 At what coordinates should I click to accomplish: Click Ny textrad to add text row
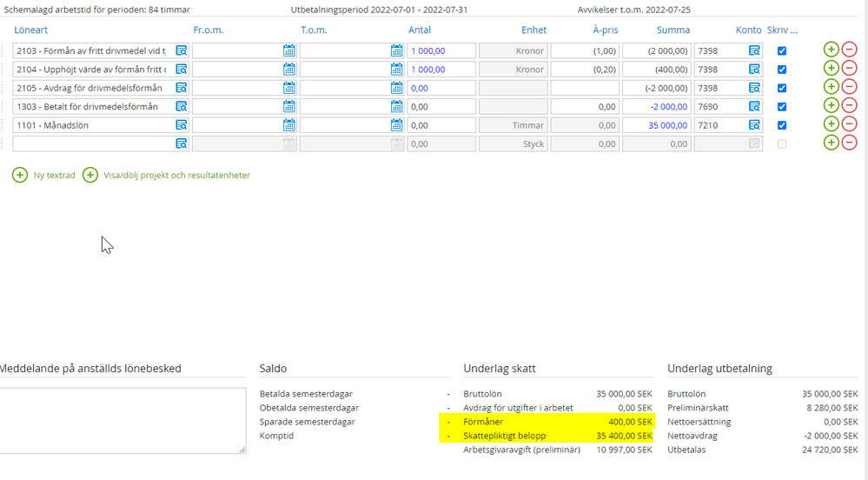pyautogui.click(x=44, y=175)
